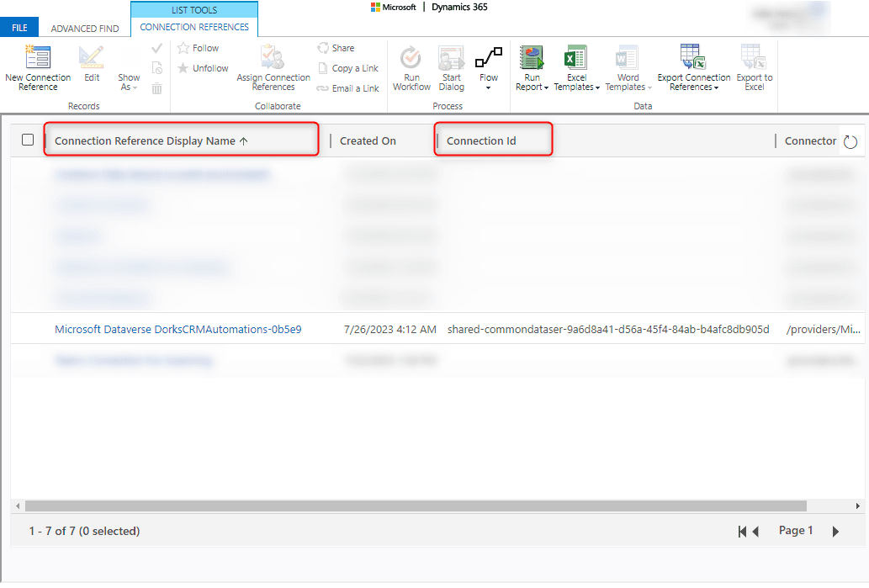This screenshot has width=869, height=588.
Task: Click the Run Workflow icon
Action: [411, 57]
